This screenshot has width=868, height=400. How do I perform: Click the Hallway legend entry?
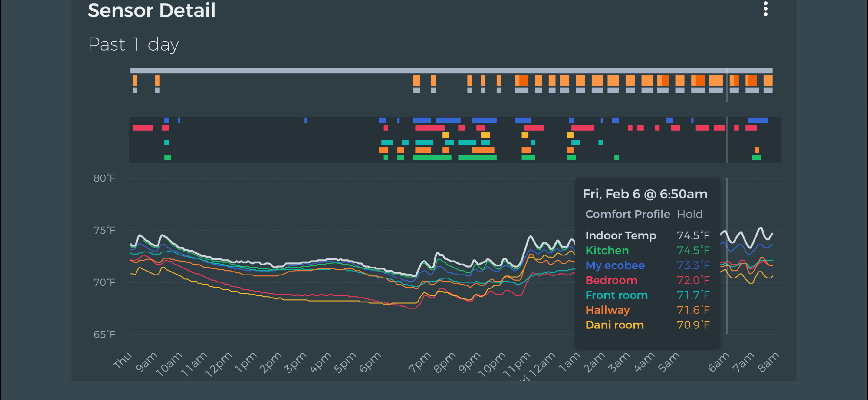[607, 310]
